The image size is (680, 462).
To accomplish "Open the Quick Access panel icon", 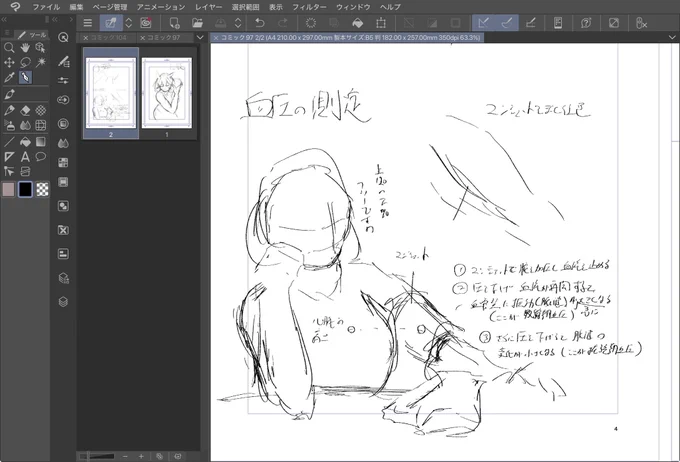I will pos(63,37).
